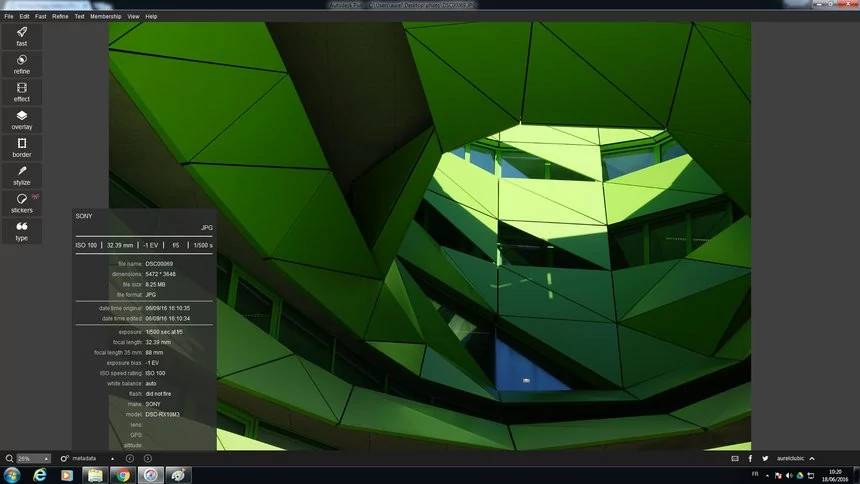The width and height of the screenshot is (860, 484).
Task: Click the Action Center flag tray icon
Action: (778, 475)
